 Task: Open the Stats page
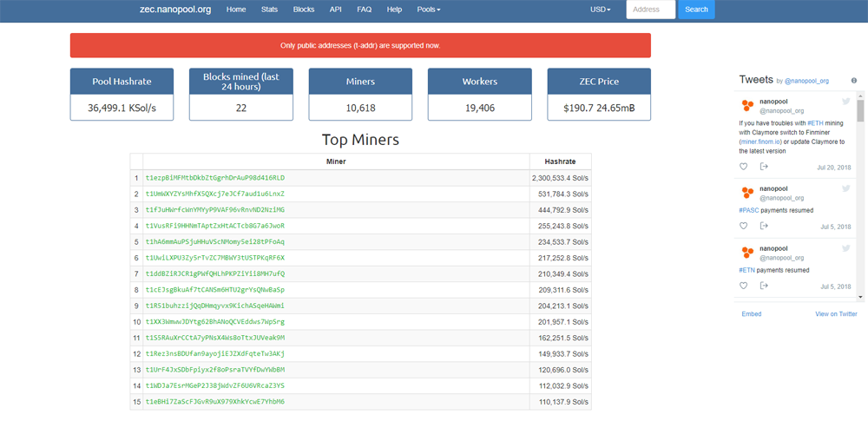click(x=270, y=10)
